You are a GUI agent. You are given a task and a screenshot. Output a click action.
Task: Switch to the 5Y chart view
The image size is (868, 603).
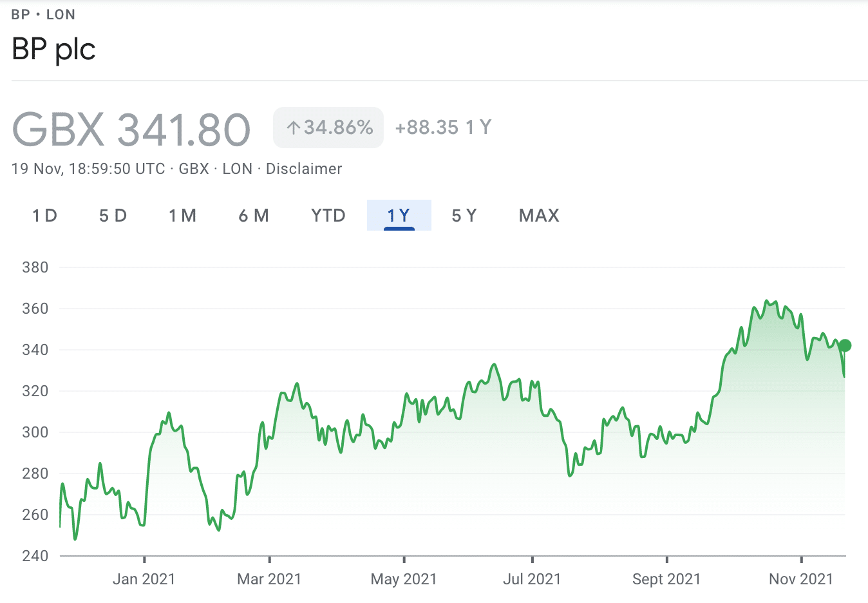464,216
